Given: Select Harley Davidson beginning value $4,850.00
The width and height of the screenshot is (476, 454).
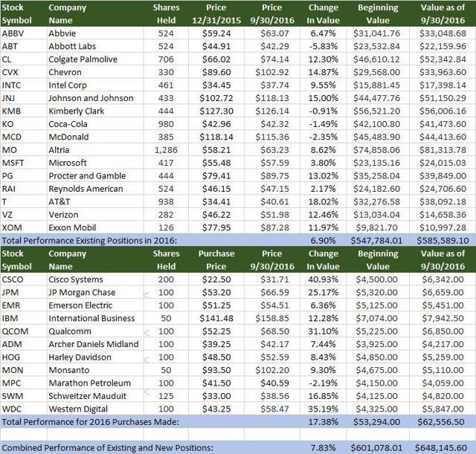Looking at the screenshot, I should pyautogui.click(x=378, y=357).
